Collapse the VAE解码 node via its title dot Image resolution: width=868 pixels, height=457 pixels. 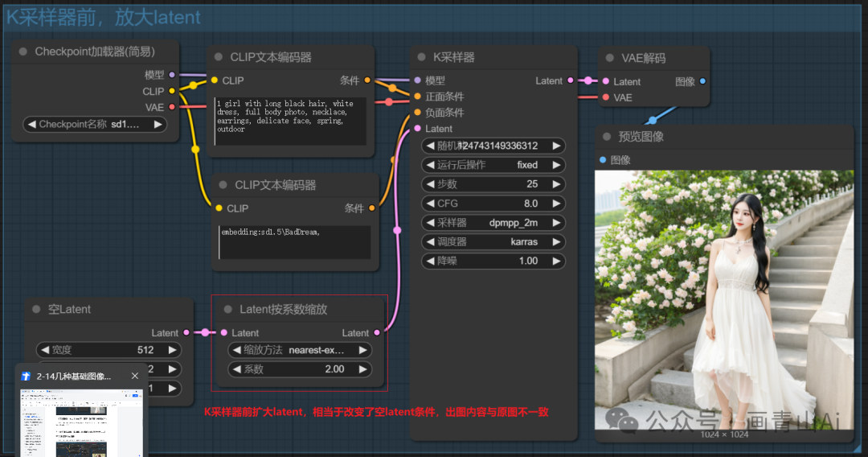[x=610, y=58]
